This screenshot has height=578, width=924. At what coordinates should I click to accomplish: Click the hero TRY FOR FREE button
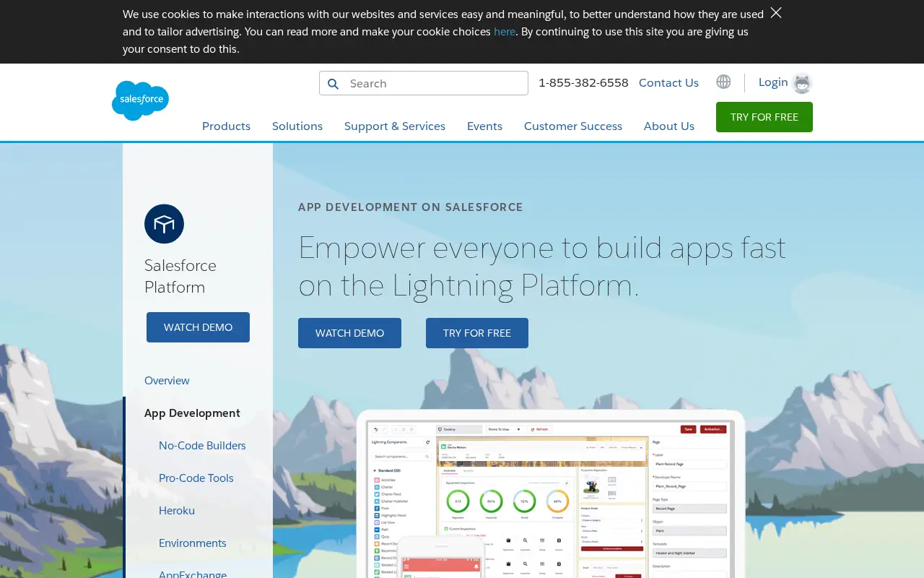tap(477, 333)
